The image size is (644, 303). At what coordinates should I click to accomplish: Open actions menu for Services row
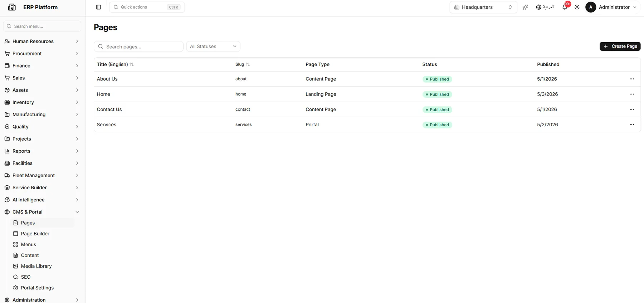632,124
